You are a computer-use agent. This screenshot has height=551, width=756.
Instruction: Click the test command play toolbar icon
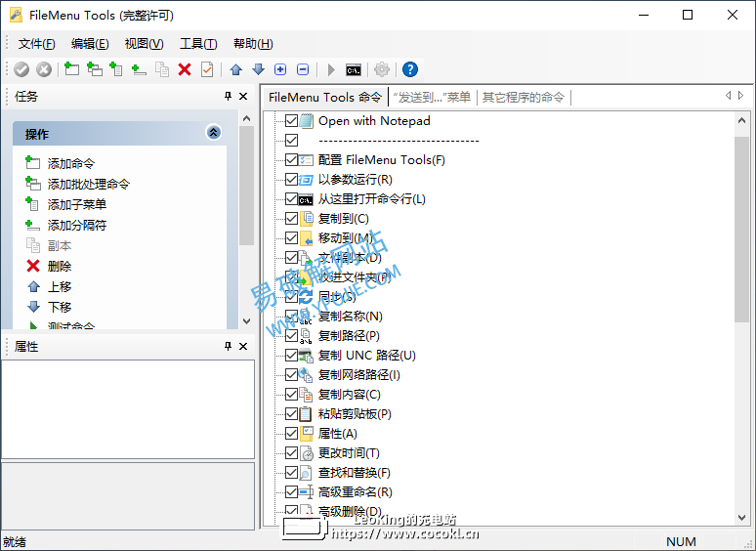[331, 69]
